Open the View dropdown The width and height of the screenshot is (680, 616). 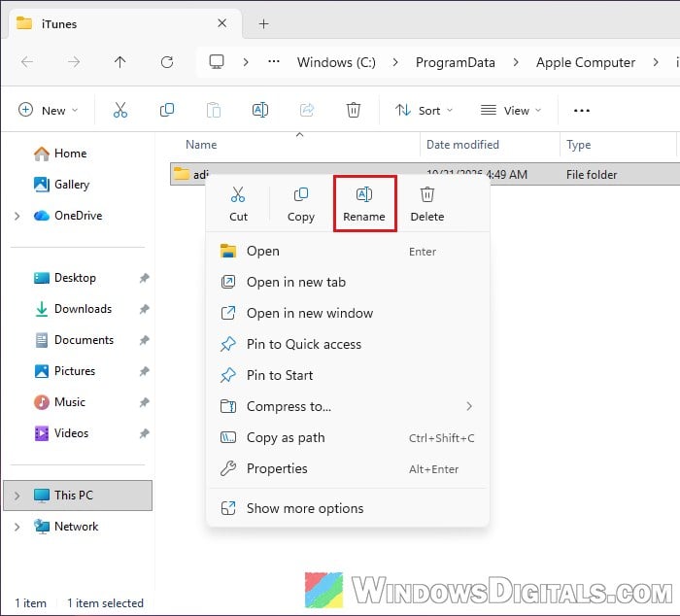pos(511,110)
